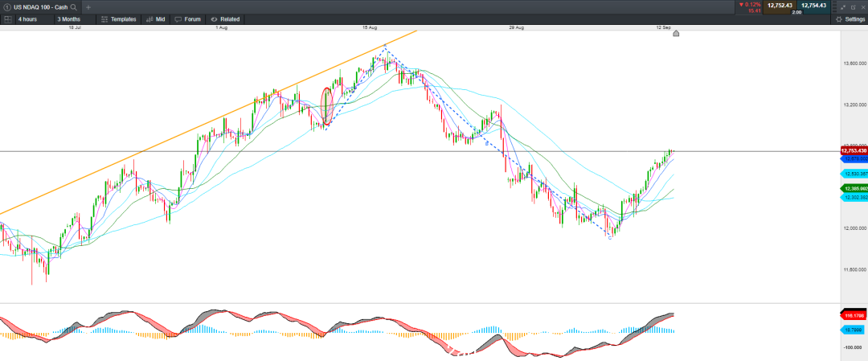Open the instrument search magnifier icon

pos(74,7)
